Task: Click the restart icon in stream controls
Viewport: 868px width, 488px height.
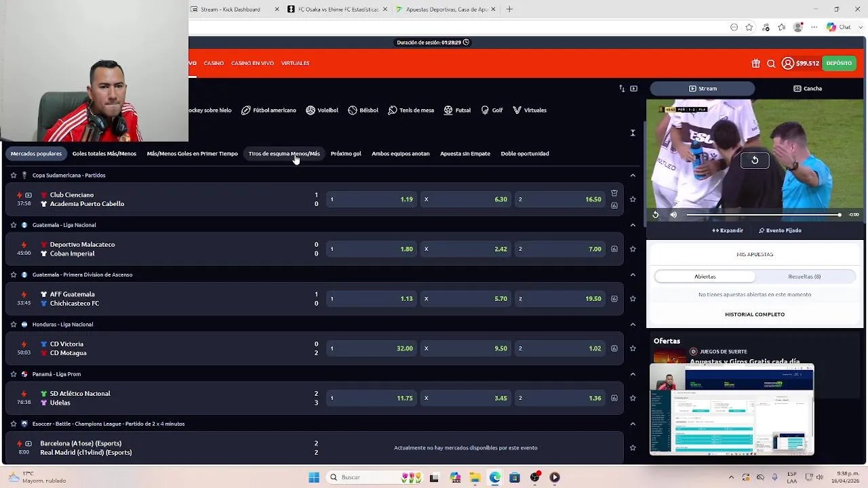Action: pos(656,215)
